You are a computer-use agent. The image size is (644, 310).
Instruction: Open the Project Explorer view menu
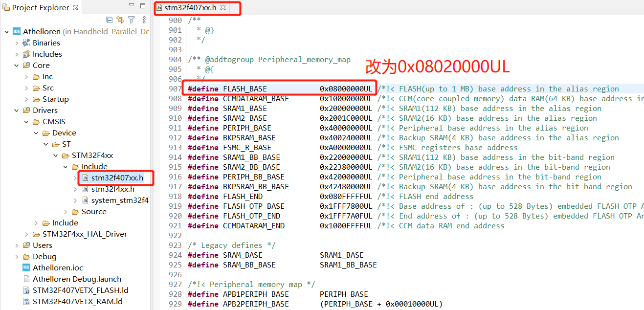coord(144,20)
